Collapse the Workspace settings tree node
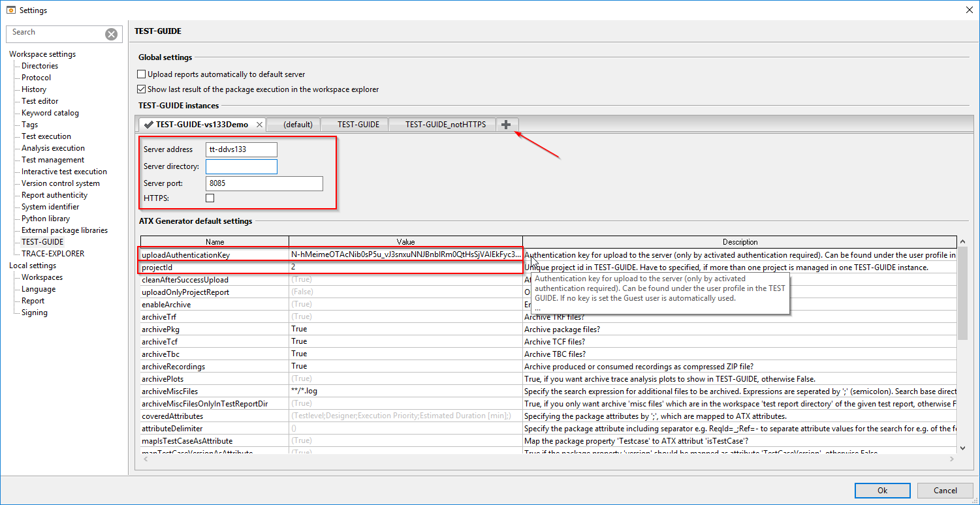Viewport: 980px width, 505px height. tap(42, 54)
